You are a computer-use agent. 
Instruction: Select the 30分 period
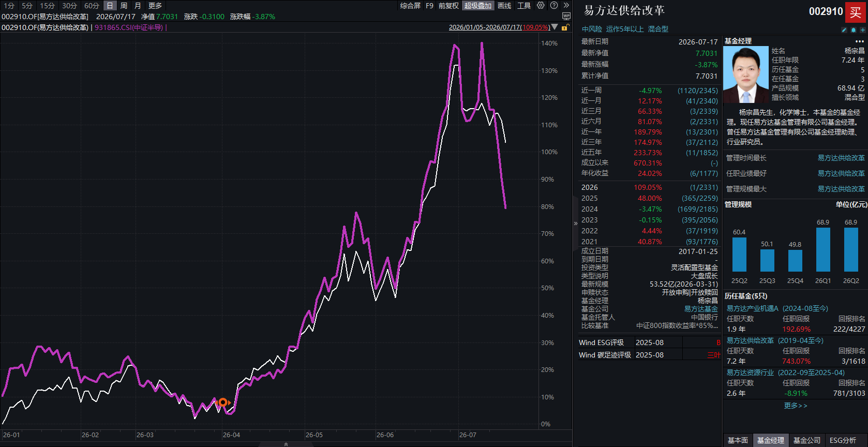(x=70, y=6)
